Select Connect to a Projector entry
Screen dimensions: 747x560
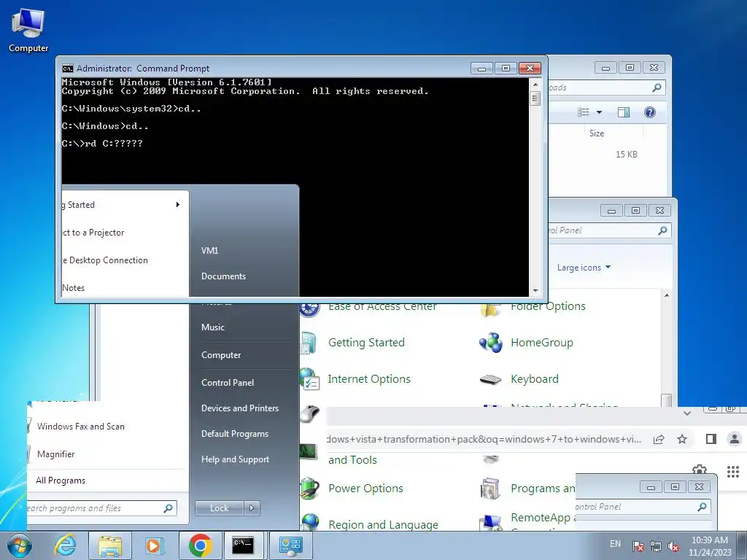pos(93,233)
